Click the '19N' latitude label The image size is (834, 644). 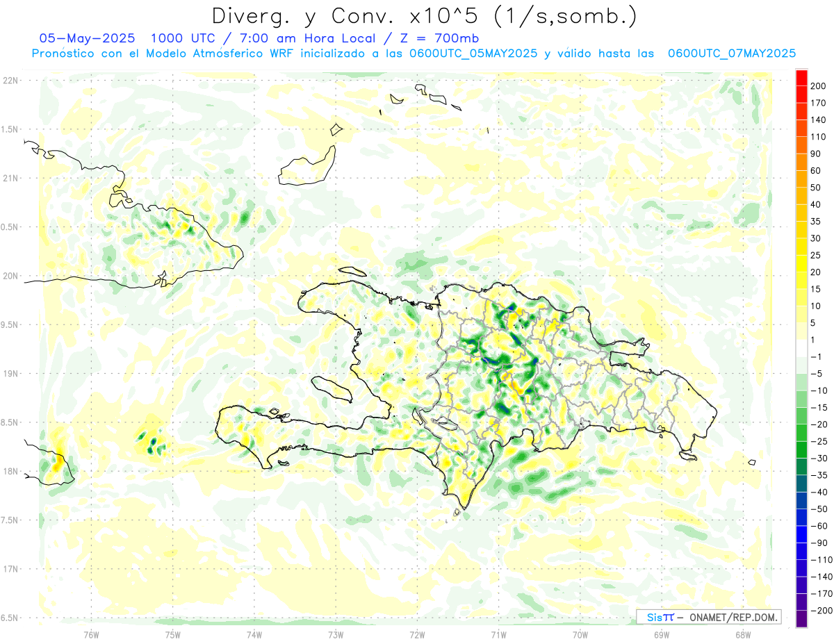tap(10, 374)
